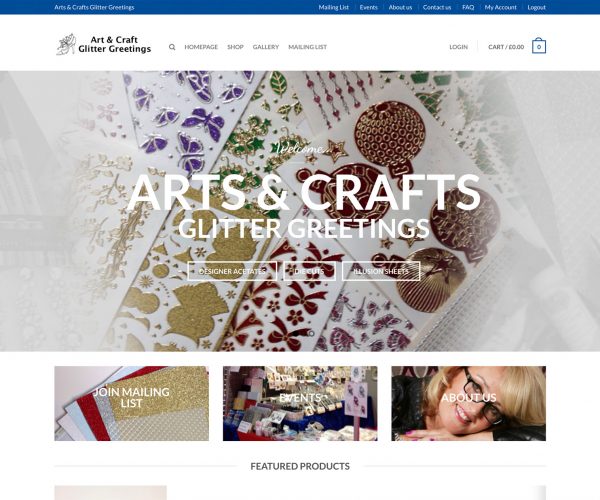Open the About Us banner image
Image resolution: width=600 pixels, height=500 pixels.
(x=469, y=403)
